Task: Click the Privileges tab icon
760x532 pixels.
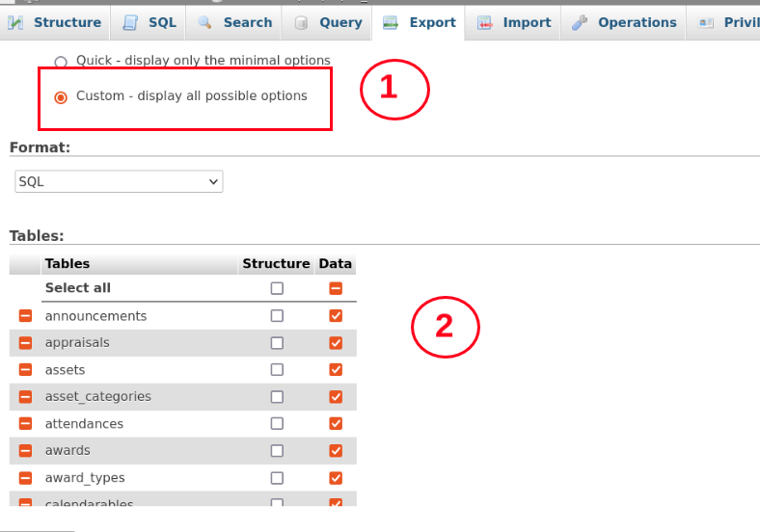Action: click(706, 22)
